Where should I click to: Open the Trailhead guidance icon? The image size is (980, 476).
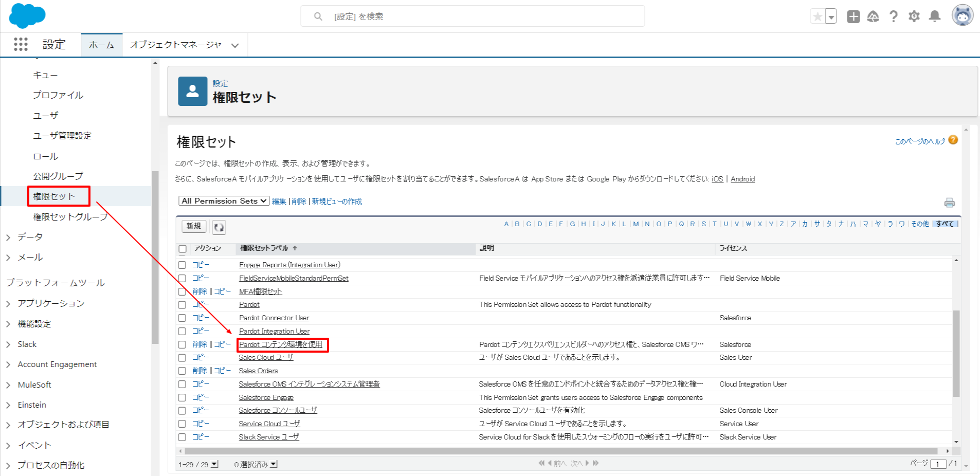click(873, 16)
